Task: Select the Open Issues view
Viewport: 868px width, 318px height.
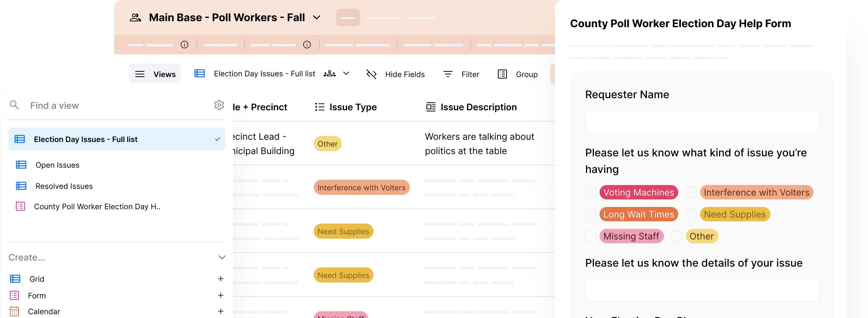Action: [57, 165]
